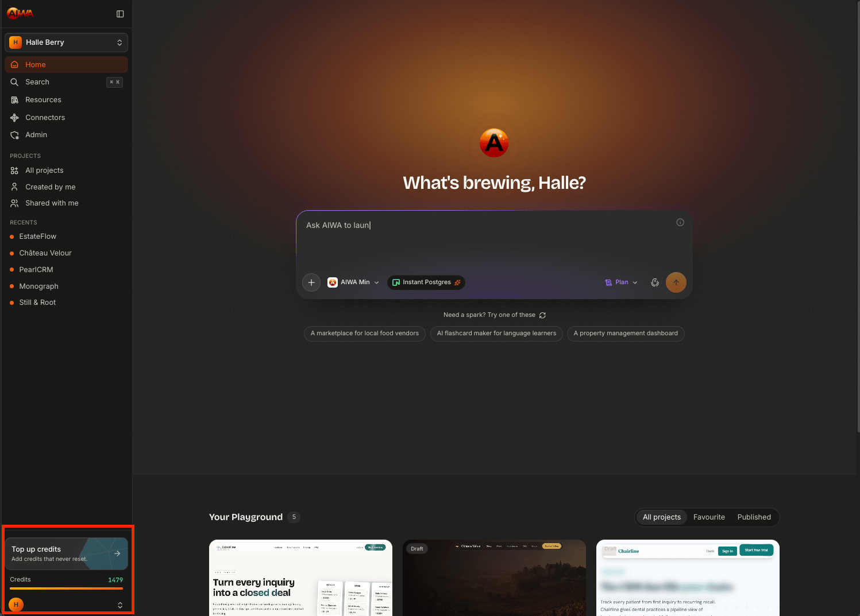This screenshot has width=860, height=616.
Task: Switch to the Favourite tab
Action: tap(709, 517)
